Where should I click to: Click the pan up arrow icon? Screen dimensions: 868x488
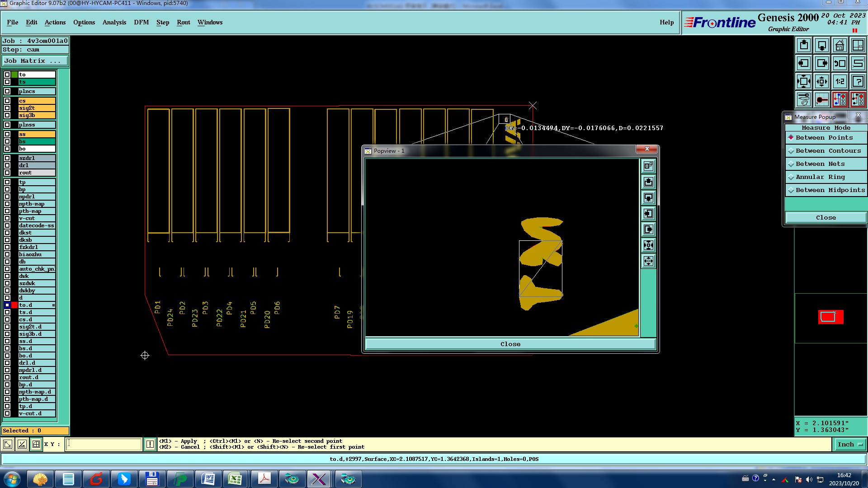(804, 45)
